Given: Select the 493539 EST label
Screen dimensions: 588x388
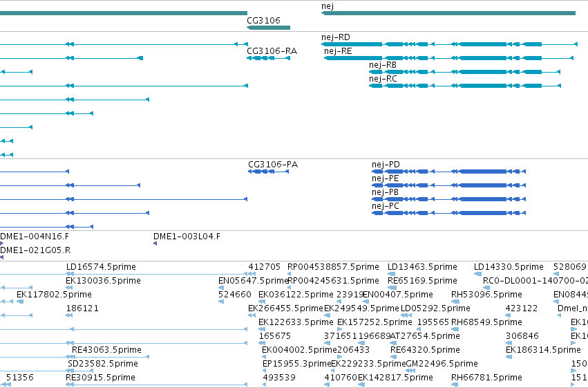Looking at the screenshot, I should click(x=279, y=378).
